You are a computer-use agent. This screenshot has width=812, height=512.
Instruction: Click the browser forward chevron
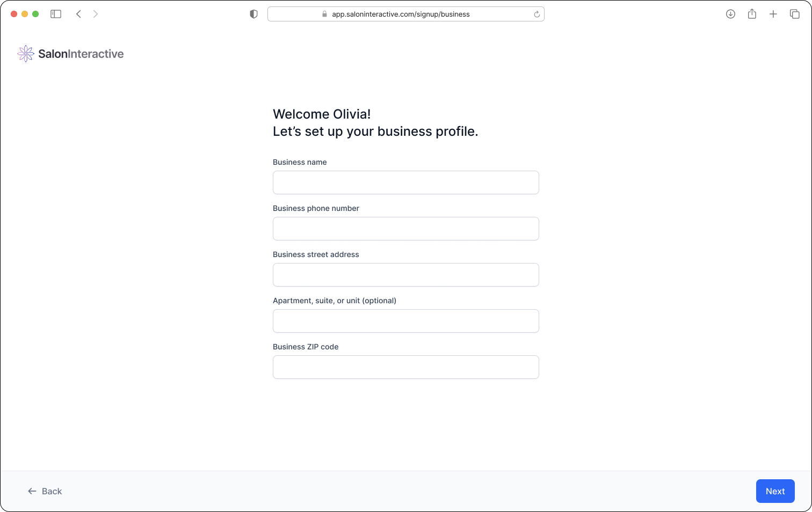(96, 14)
